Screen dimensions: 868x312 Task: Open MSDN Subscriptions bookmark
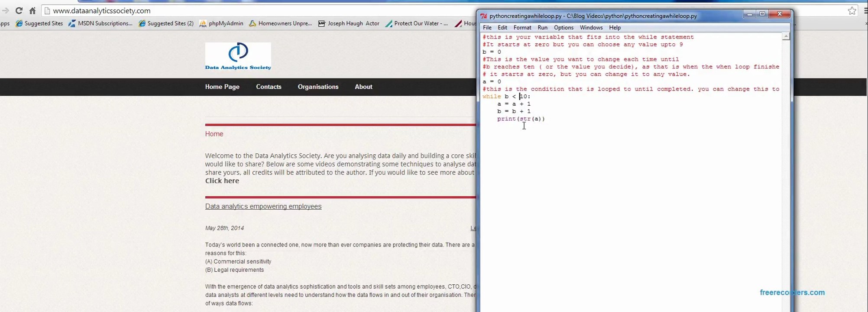[100, 23]
